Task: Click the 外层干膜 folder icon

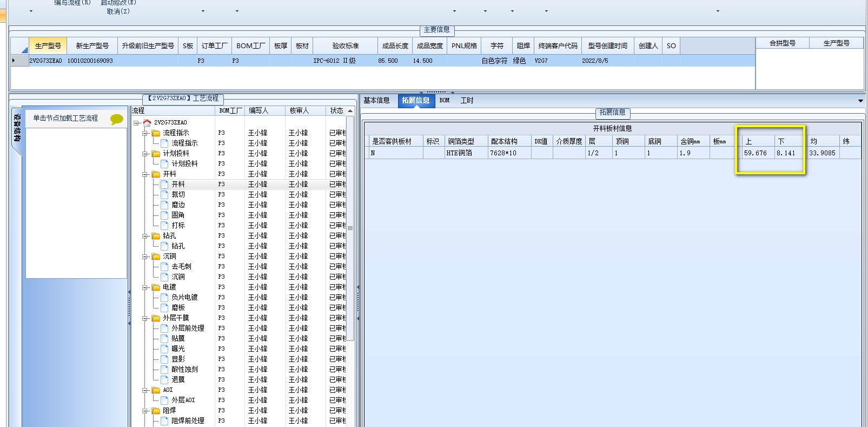Action: coord(156,318)
